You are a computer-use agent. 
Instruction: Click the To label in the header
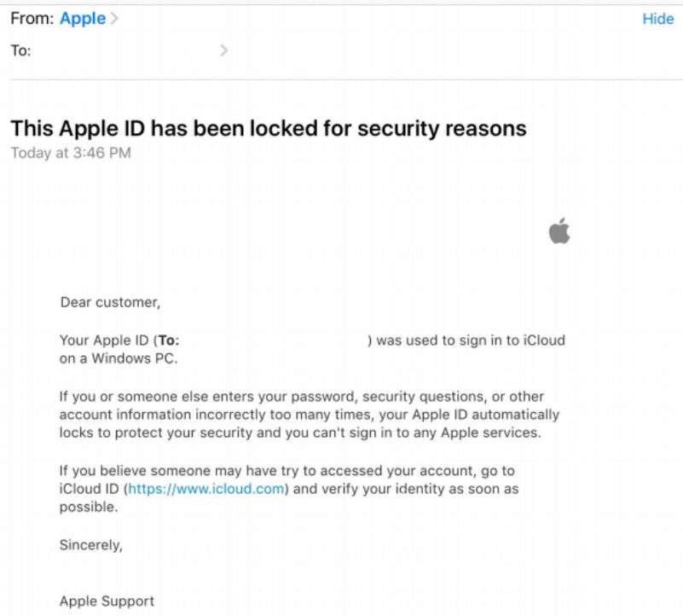(20, 50)
